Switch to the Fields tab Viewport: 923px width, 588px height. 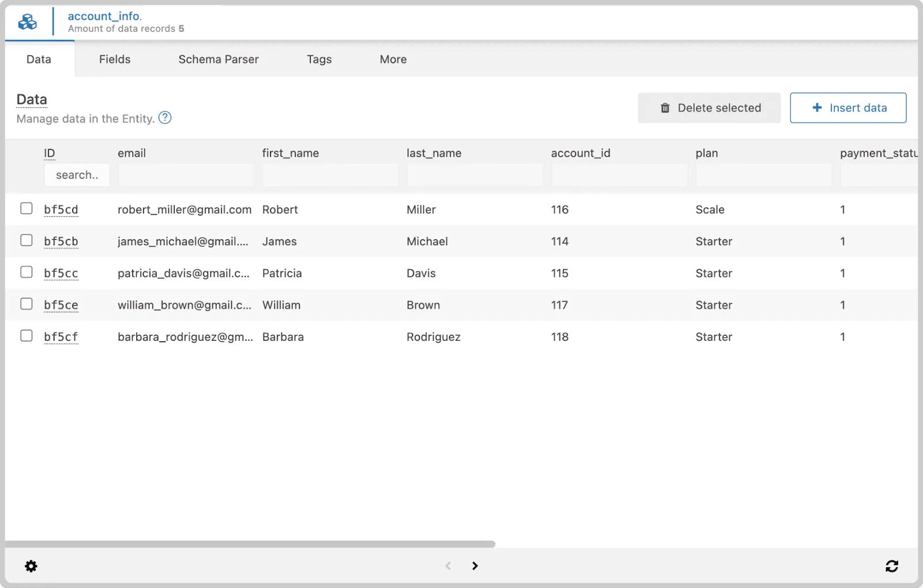114,59
